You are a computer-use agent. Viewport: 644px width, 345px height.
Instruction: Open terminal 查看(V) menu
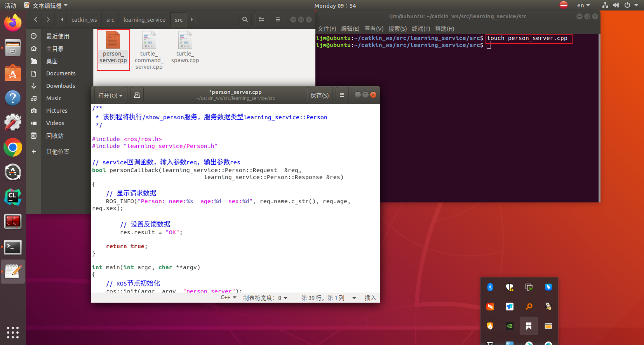[374, 29]
